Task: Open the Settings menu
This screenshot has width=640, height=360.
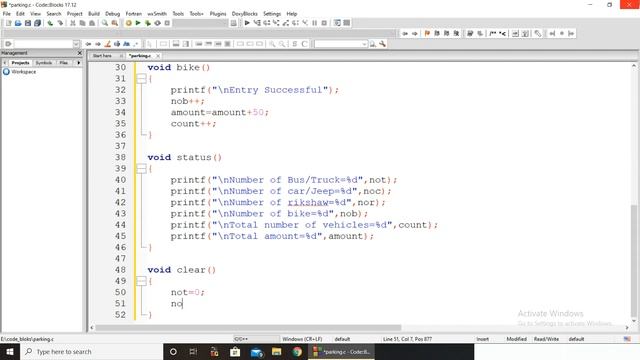Action: [272, 13]
